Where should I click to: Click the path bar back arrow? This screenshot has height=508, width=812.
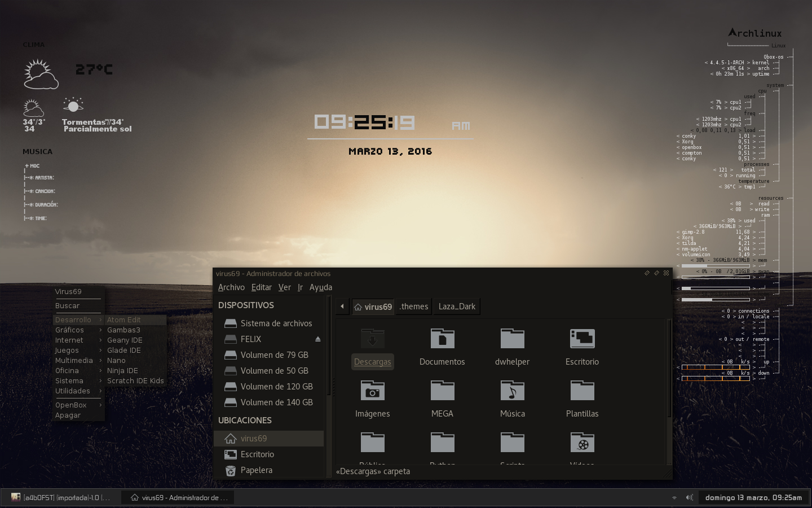pos(342,306)
